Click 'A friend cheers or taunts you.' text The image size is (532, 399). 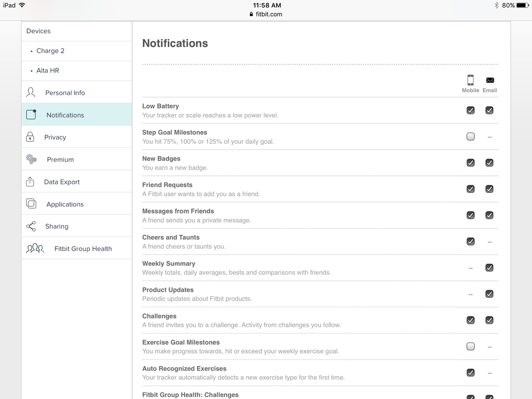184,246
